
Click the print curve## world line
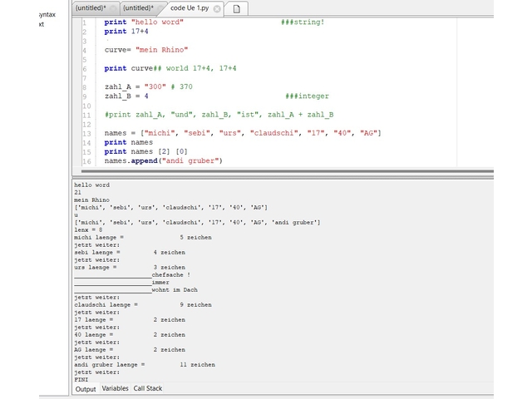click(x=170, y=68)
